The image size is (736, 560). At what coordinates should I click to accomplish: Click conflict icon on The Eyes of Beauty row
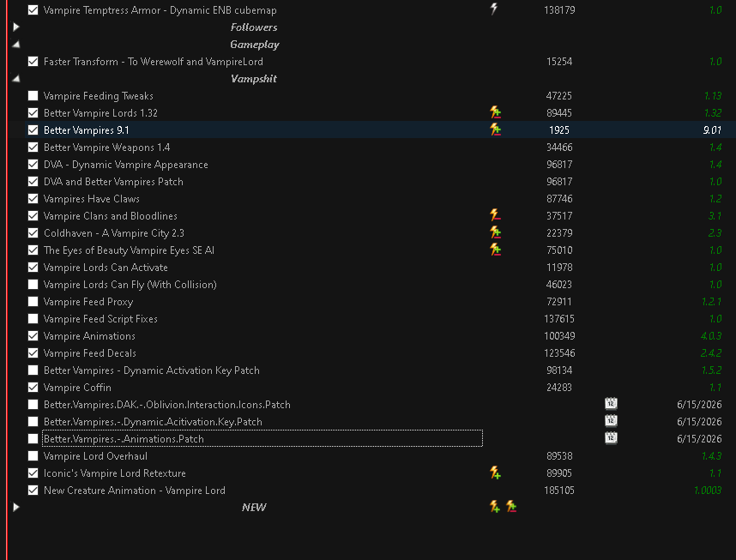tap(495, 250)
